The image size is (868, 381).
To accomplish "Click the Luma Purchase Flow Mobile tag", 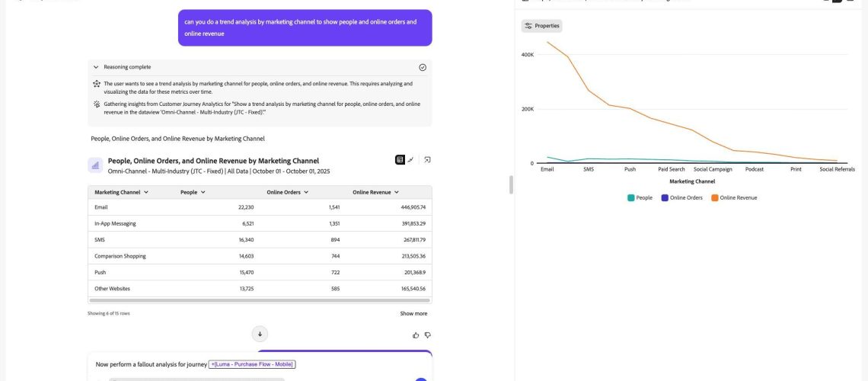I will click(252, 364).
